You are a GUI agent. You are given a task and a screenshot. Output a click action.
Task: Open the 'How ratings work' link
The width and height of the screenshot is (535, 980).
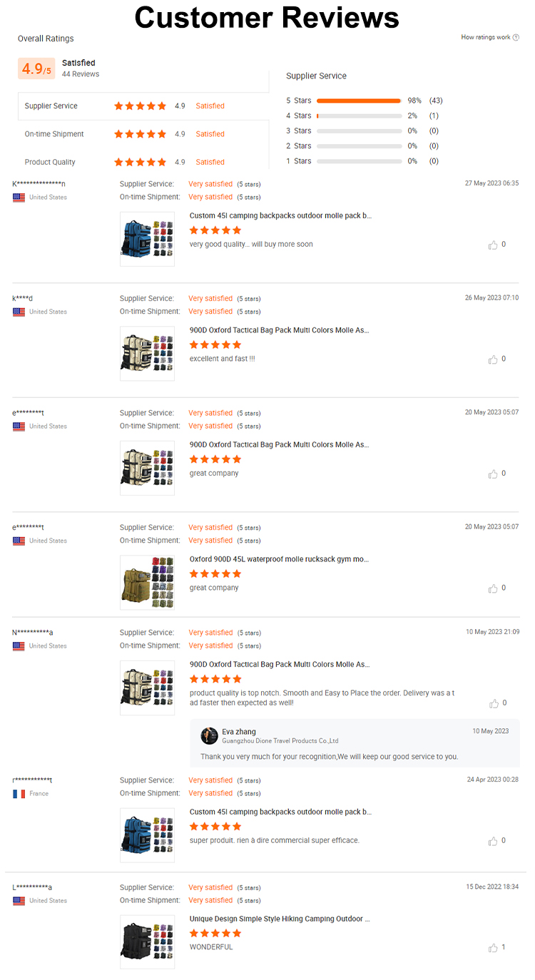[x=485, y=37]
